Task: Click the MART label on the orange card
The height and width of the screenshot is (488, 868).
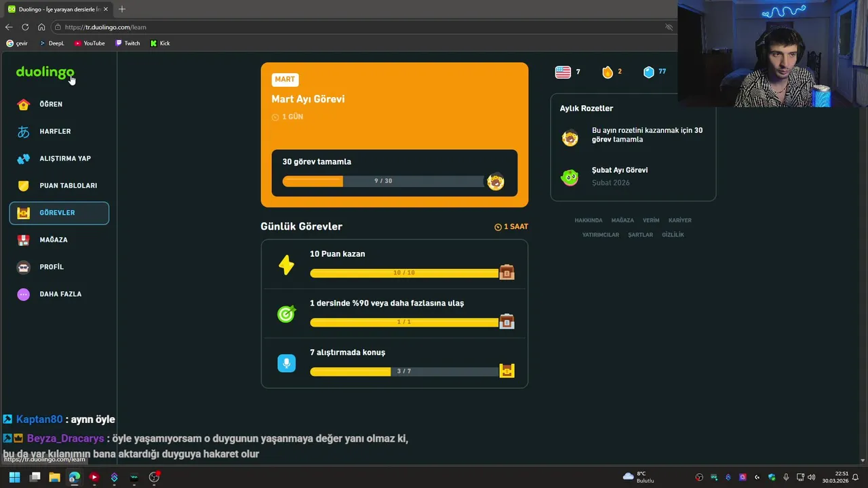Action: 285,79
